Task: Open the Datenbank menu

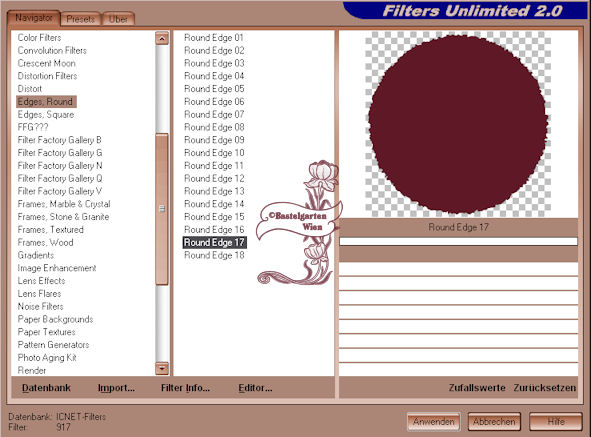Action: click(x=46, y=388)
